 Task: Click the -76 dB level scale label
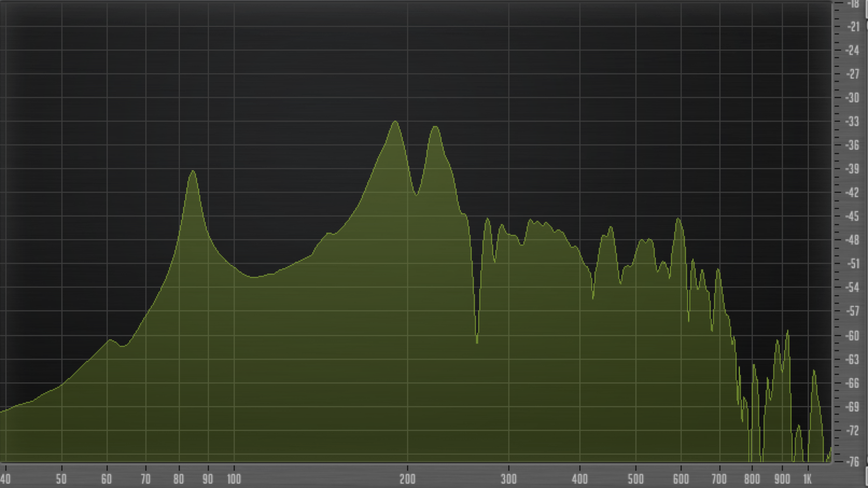coord(852,462)
